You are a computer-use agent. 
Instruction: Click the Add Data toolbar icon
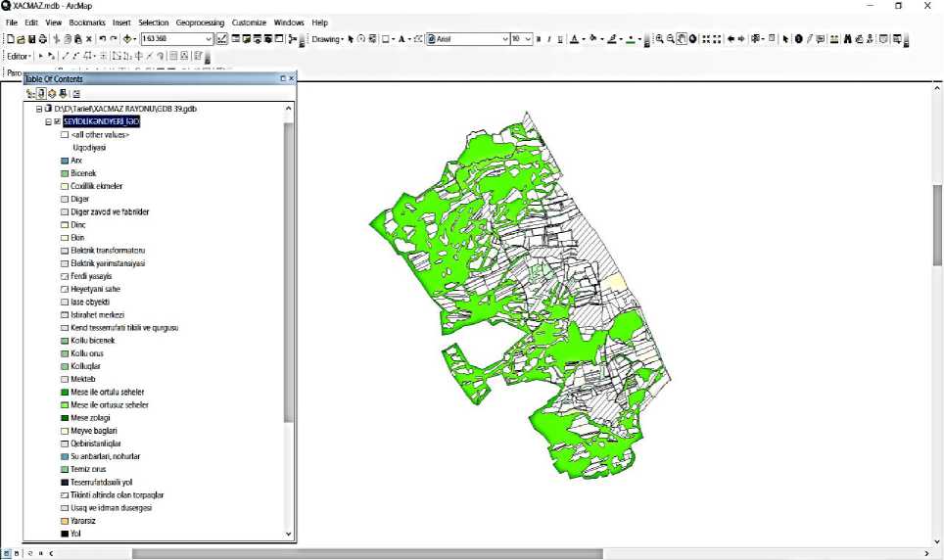coord(128,39)
